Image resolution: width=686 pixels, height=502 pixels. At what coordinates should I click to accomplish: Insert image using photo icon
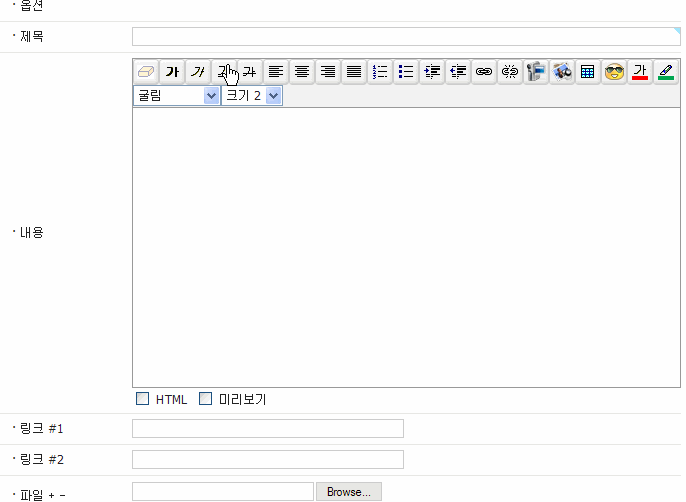[562, 71]
